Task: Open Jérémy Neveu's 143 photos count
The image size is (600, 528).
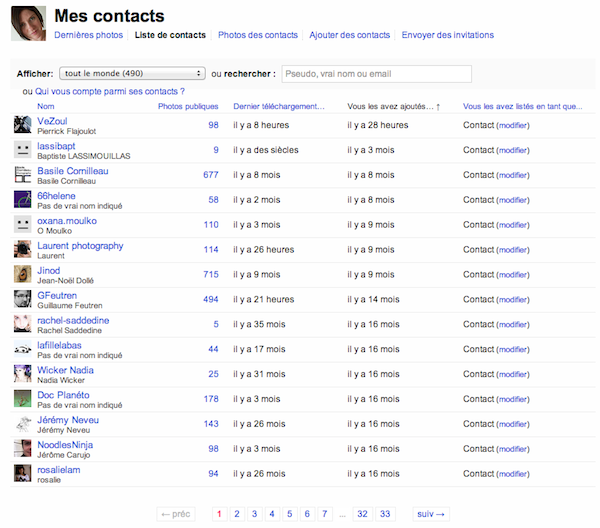Action: 211,424
